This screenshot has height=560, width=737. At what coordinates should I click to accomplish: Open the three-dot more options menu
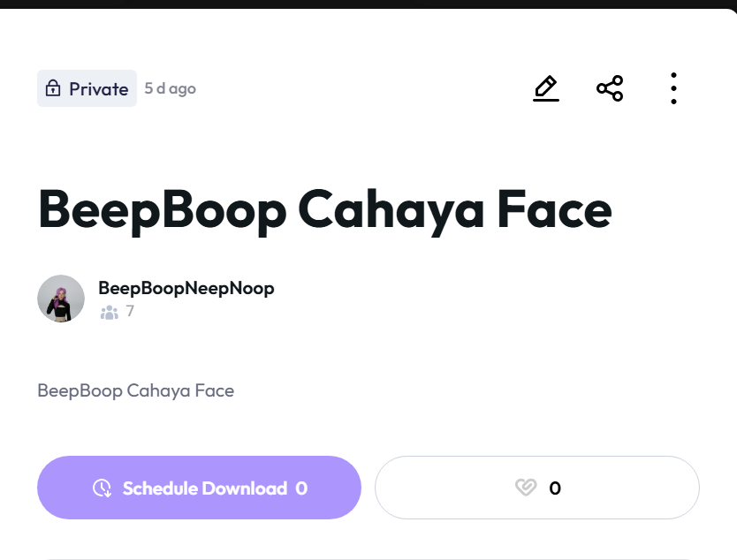673,88
